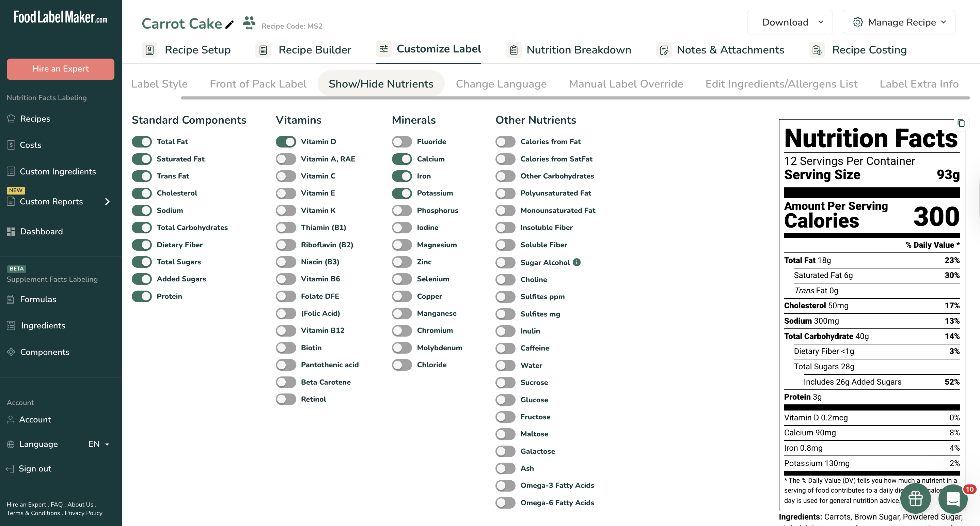Click the copy label icon above Nutrition Facts

(961, 123)
